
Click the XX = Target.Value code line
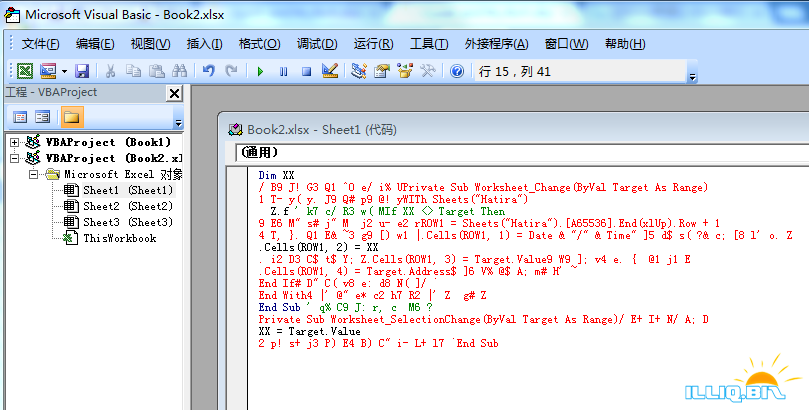(310, 331)
